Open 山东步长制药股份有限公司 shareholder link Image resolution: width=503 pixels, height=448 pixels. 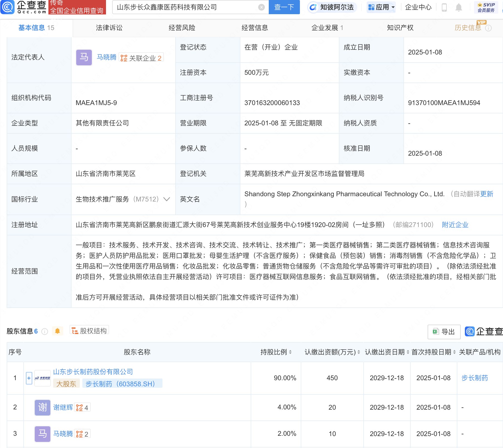pos(93,372)
